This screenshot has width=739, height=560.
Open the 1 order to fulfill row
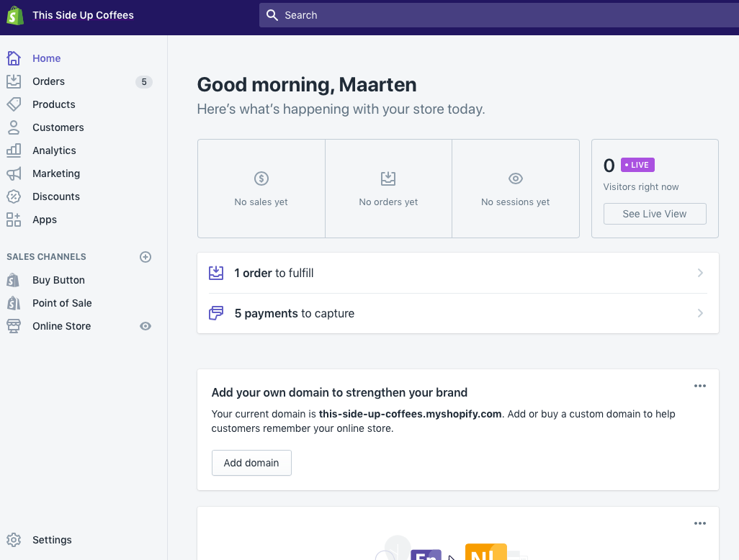[458, 274]
